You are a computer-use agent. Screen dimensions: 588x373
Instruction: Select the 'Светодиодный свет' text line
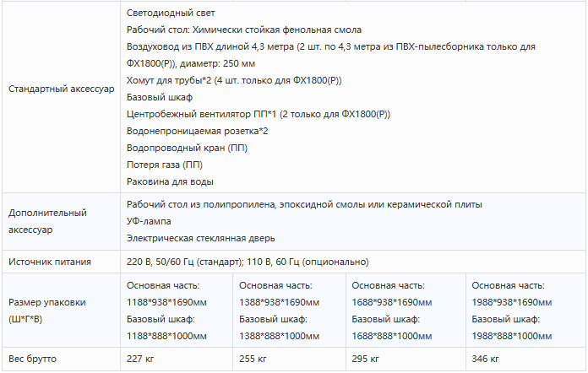point(171,14)
